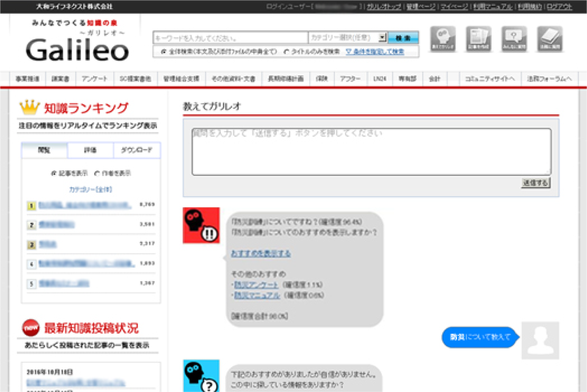Click into the question text area
587x392 pixels.
point(371,152)
